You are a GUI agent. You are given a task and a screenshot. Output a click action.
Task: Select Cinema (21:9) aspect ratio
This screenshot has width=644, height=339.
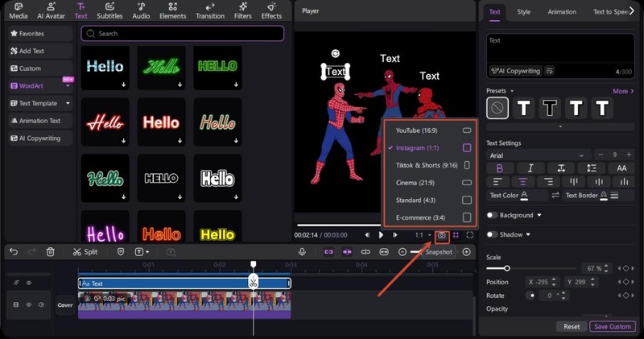coord(431,183)
